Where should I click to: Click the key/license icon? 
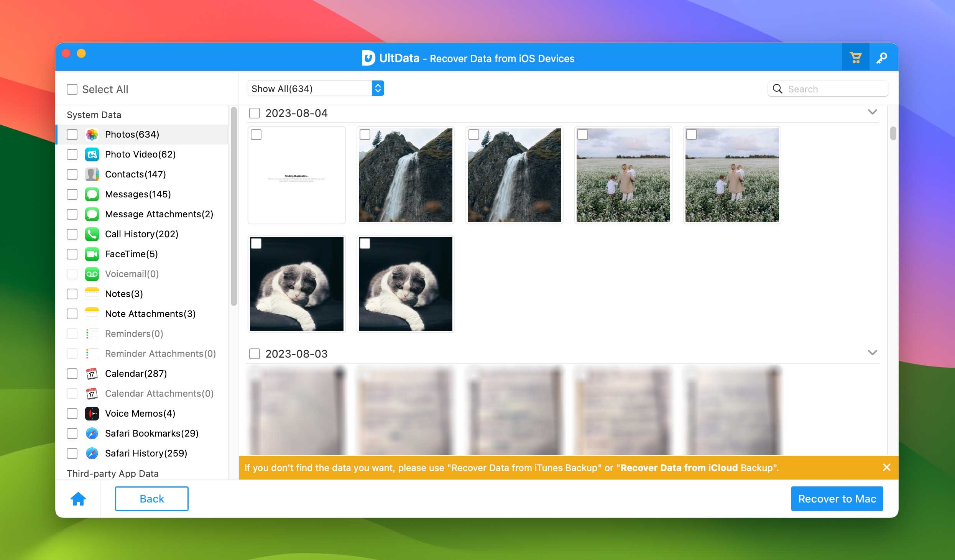click(882, 58)
